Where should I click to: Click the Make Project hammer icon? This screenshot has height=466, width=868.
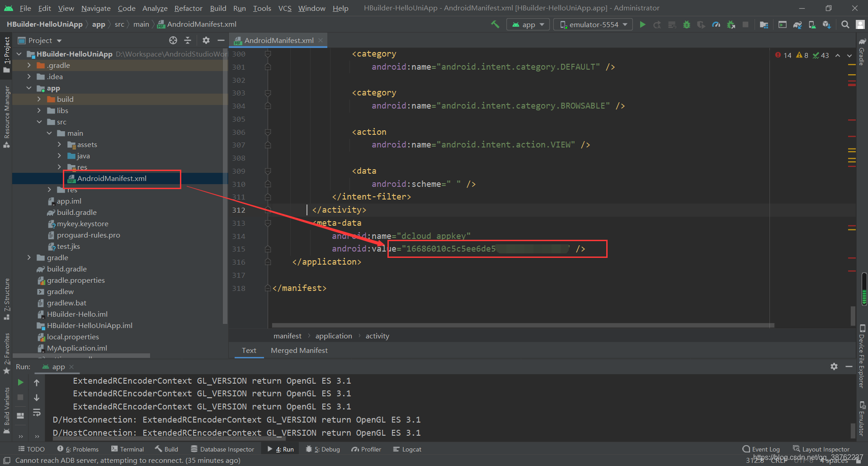click(x=495, y=24)
